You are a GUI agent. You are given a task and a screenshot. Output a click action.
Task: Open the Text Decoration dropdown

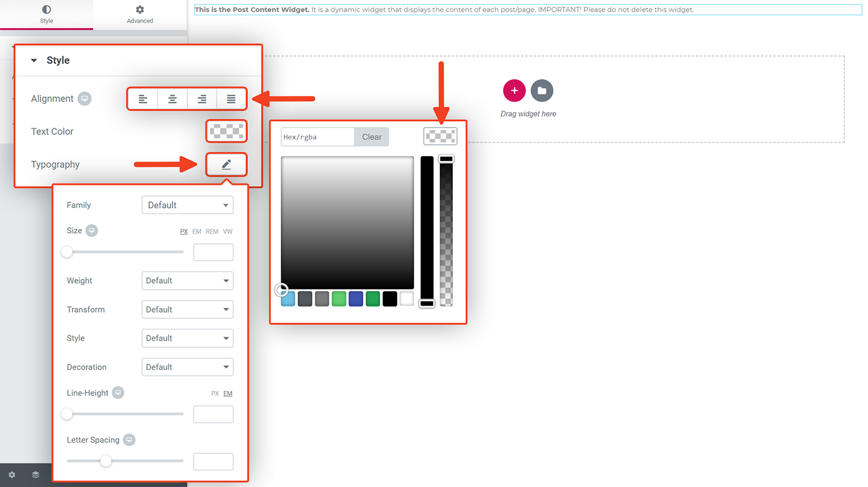tap(187, 367)
